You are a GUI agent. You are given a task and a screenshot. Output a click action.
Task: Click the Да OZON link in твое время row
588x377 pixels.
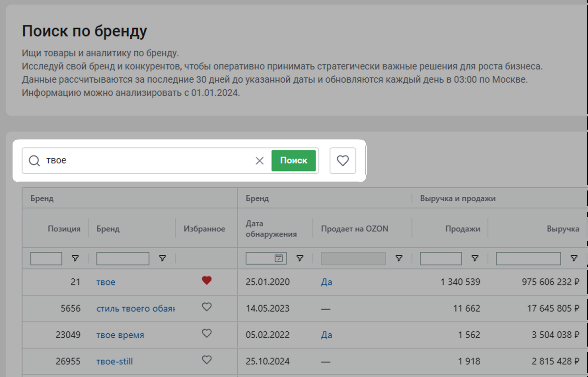[326, 335]
